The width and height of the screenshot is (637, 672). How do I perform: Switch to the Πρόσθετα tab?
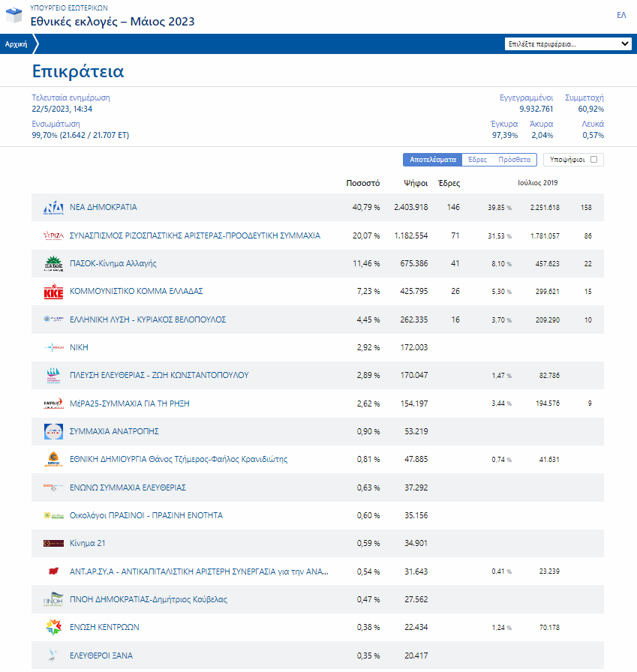pos(514,160)
